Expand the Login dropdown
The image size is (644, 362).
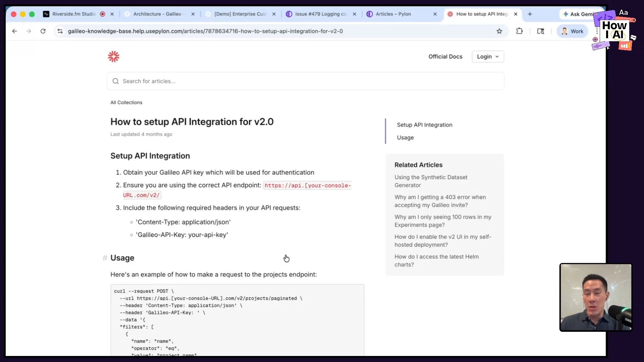488,57
